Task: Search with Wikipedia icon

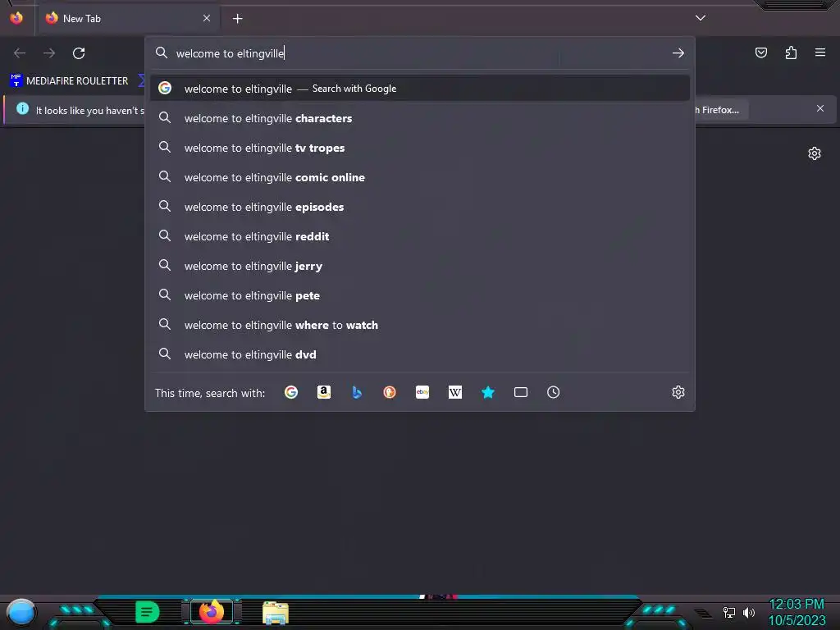Action: [454, 392]
